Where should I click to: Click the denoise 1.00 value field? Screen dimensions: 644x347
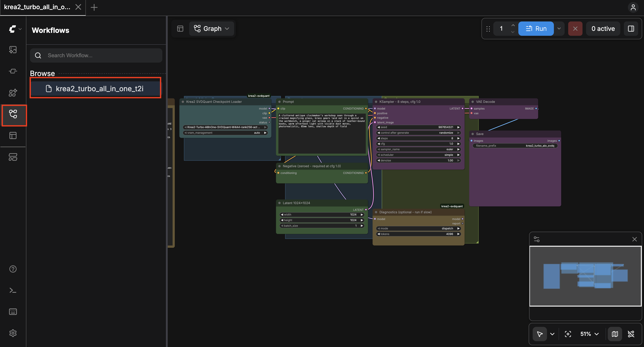click(x=419, y=161)
